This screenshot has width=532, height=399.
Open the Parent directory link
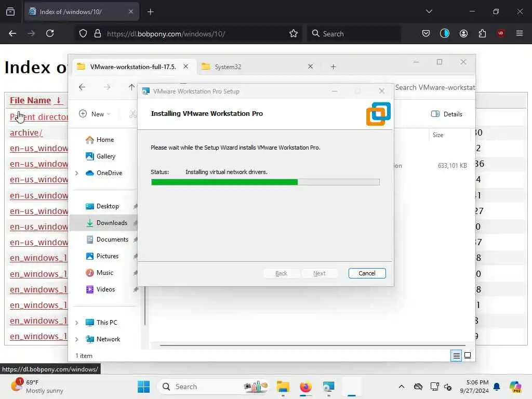[38, 117]
